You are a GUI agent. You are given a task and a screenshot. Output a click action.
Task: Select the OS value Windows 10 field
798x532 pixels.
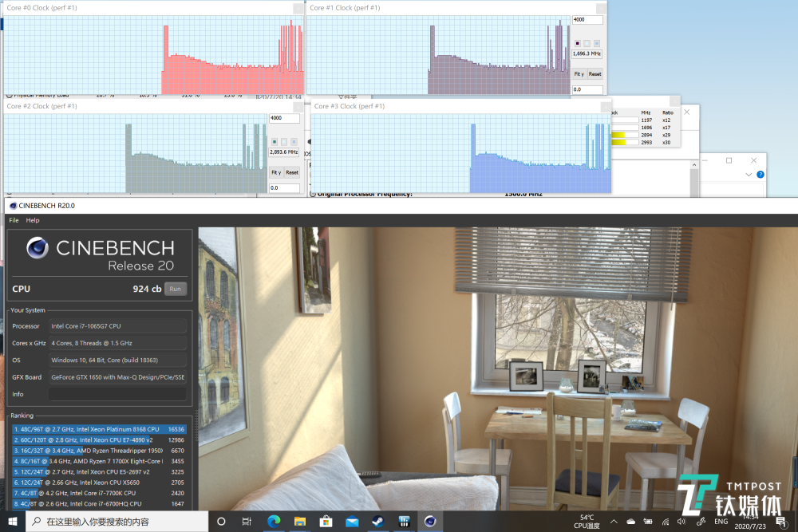(x=117, y=360)
